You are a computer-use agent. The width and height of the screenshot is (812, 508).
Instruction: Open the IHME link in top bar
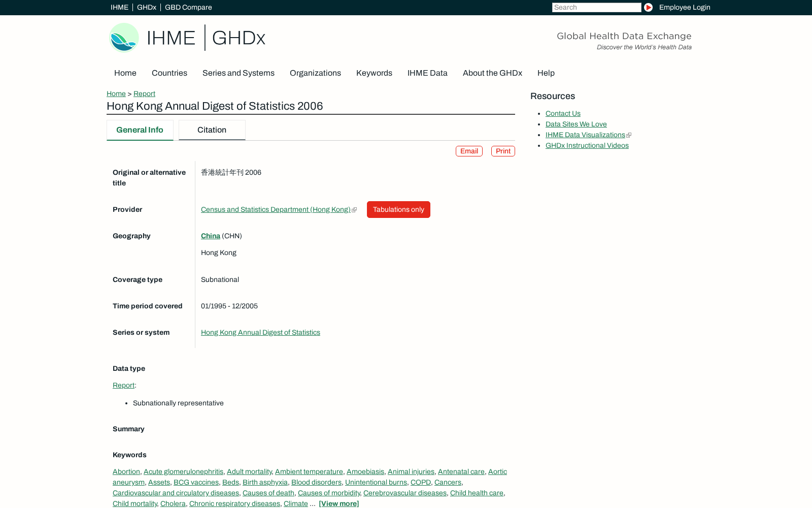click(119, 7)
